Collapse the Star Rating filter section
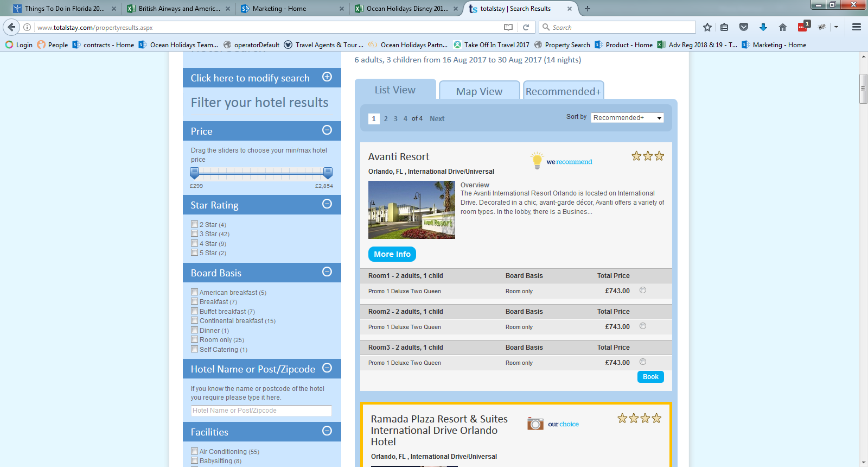868x467 pixels. click(327, 204)
